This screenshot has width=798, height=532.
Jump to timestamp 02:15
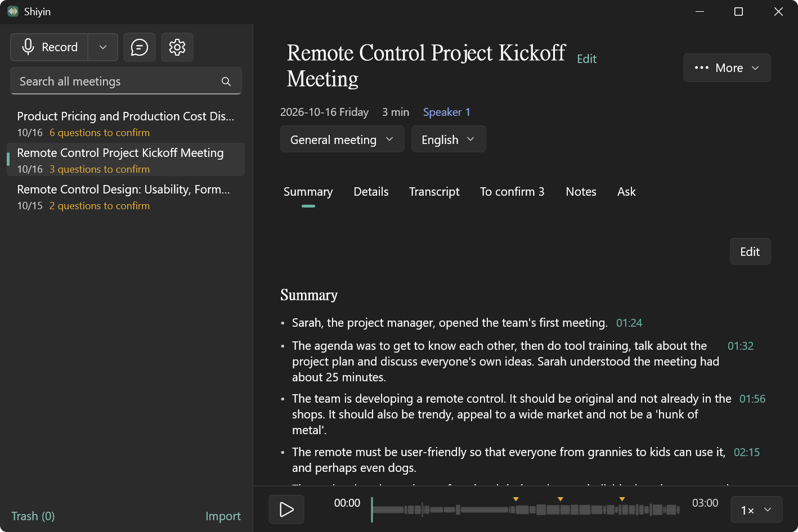(x=747, y=452)
